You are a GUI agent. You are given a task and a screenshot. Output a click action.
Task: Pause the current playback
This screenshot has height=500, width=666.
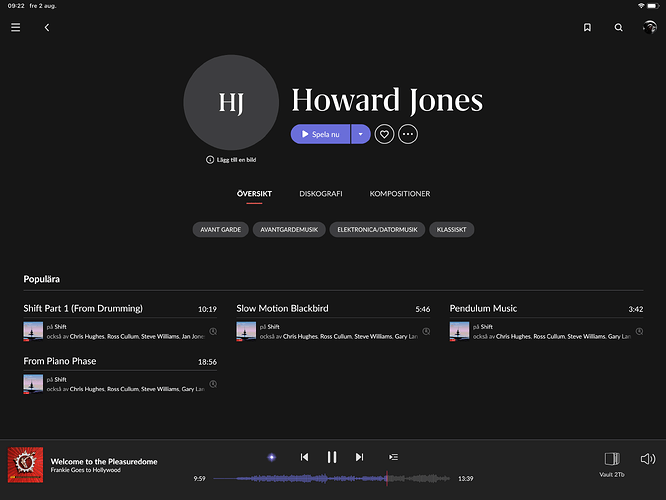tap(332, 457)
